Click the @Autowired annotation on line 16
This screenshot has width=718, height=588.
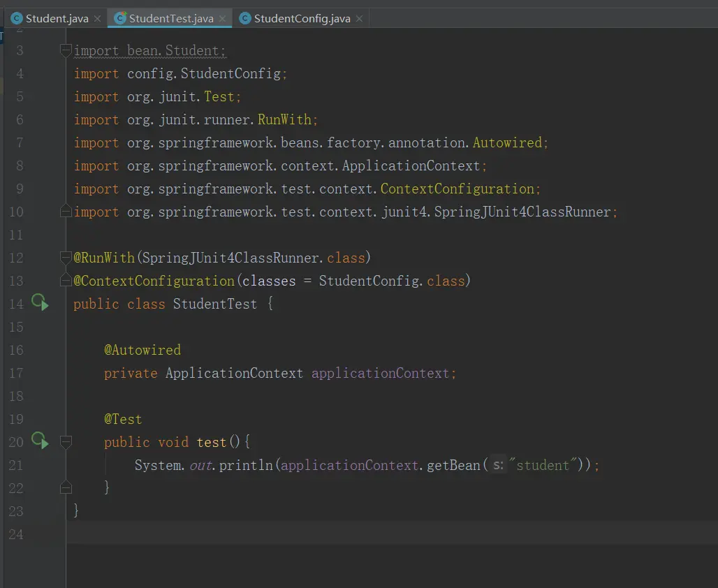142,350
